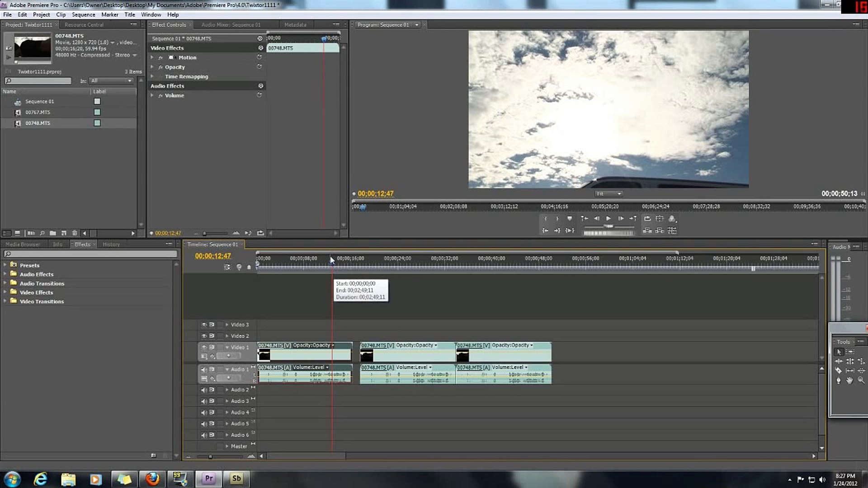Open the Sequence menu
The height and width of the screenshot is (488, 868).
[x=83, y=14]
